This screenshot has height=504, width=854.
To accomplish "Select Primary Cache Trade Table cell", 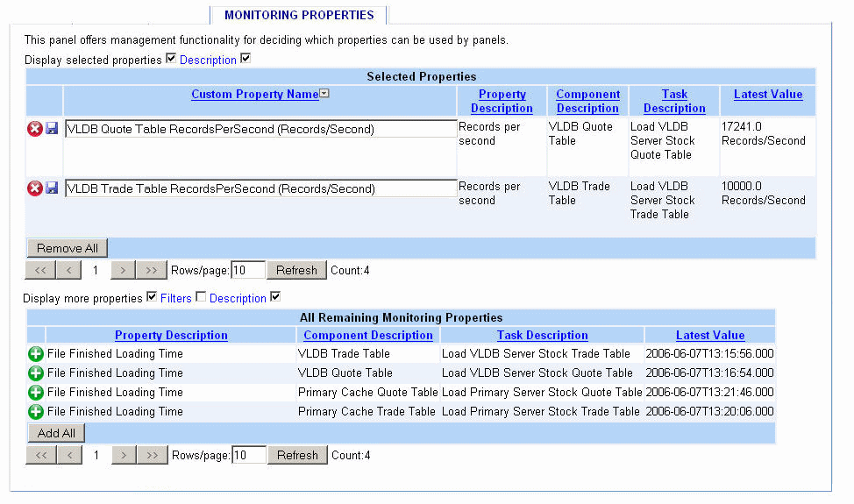I will pyautogui.click(x=367, y=411).
